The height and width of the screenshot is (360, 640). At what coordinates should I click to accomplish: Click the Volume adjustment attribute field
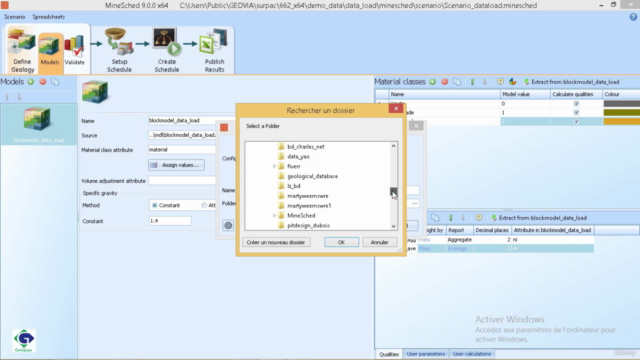[182, 181]
